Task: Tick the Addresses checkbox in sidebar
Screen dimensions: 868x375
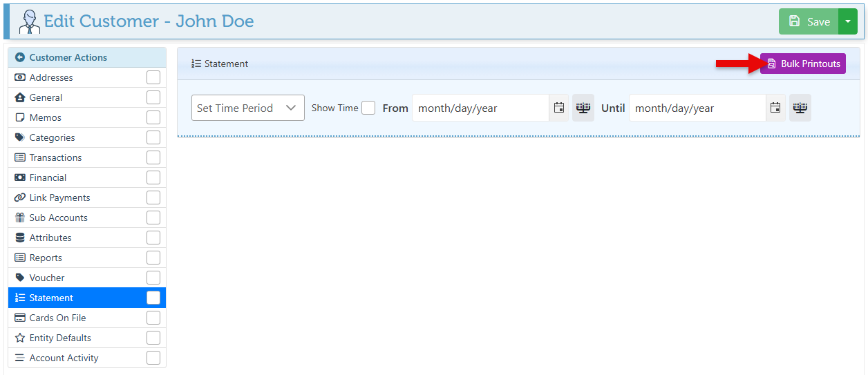Action: (x=153, y=77)
